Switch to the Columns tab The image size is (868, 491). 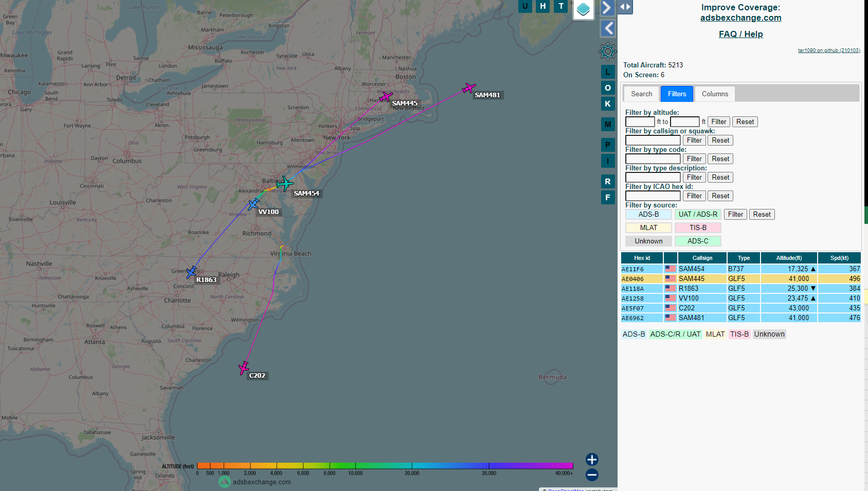715,94
